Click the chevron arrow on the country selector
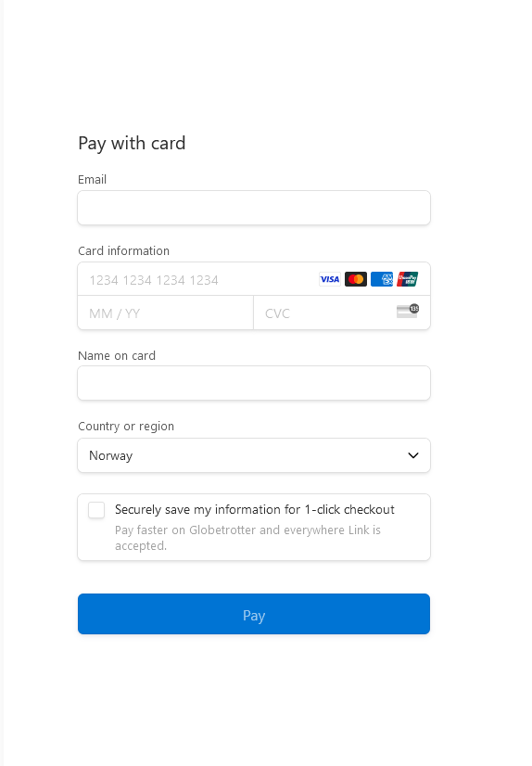 413,455
